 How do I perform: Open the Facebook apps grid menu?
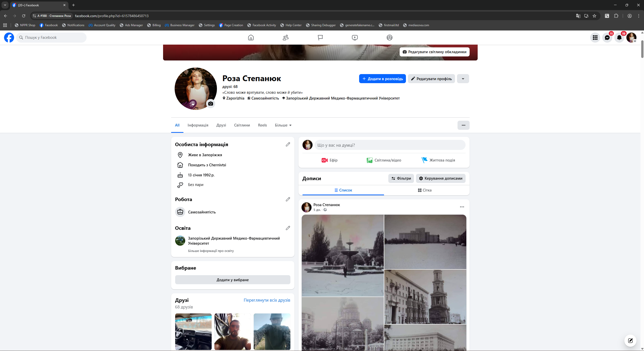[x=595, y=38]
